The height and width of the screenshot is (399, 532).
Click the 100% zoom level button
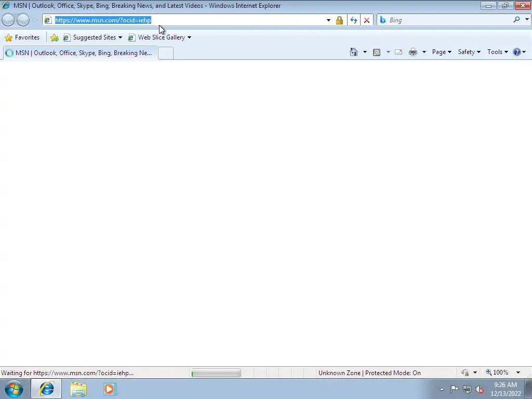click(x=497, y=373)
